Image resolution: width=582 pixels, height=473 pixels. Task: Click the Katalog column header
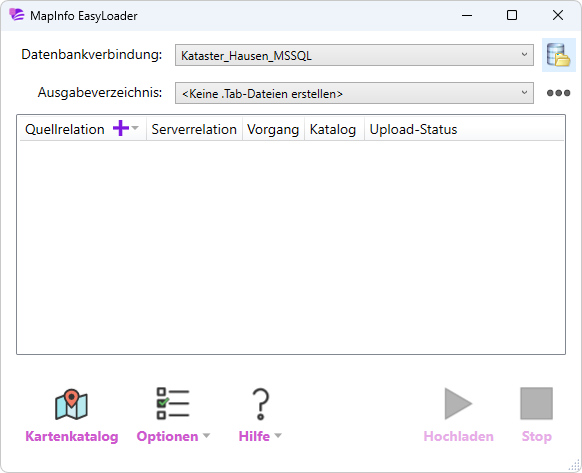pyautogui.click(x=333, y=129)
